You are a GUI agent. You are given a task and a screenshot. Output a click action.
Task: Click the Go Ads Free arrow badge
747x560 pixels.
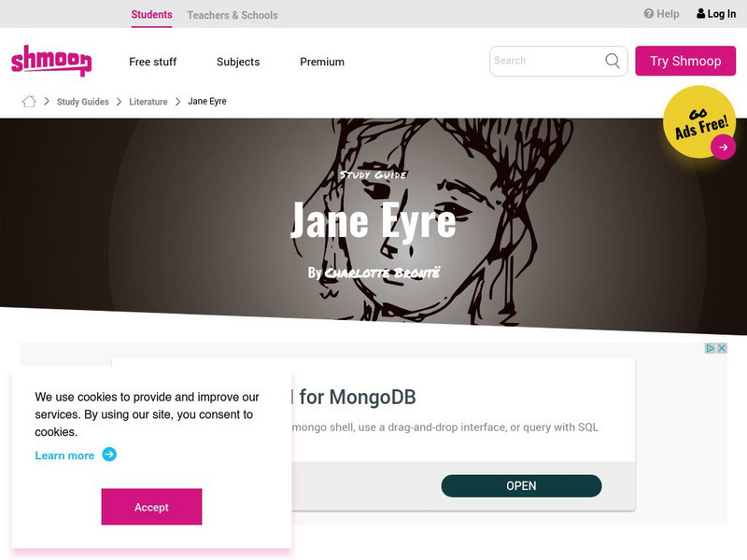click(723, 147)
